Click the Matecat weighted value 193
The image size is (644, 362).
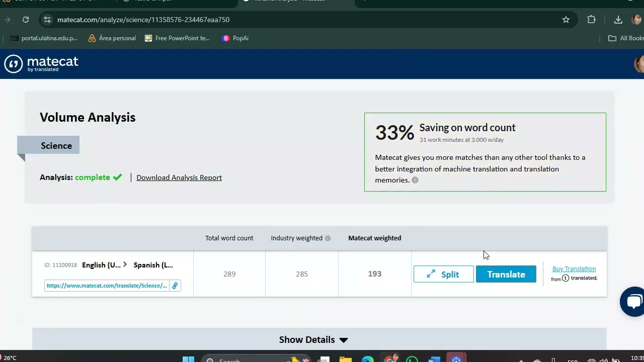(x=375, y=274)
